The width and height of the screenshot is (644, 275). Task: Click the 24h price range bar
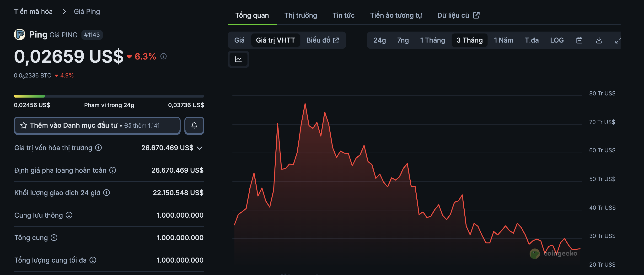109,96
